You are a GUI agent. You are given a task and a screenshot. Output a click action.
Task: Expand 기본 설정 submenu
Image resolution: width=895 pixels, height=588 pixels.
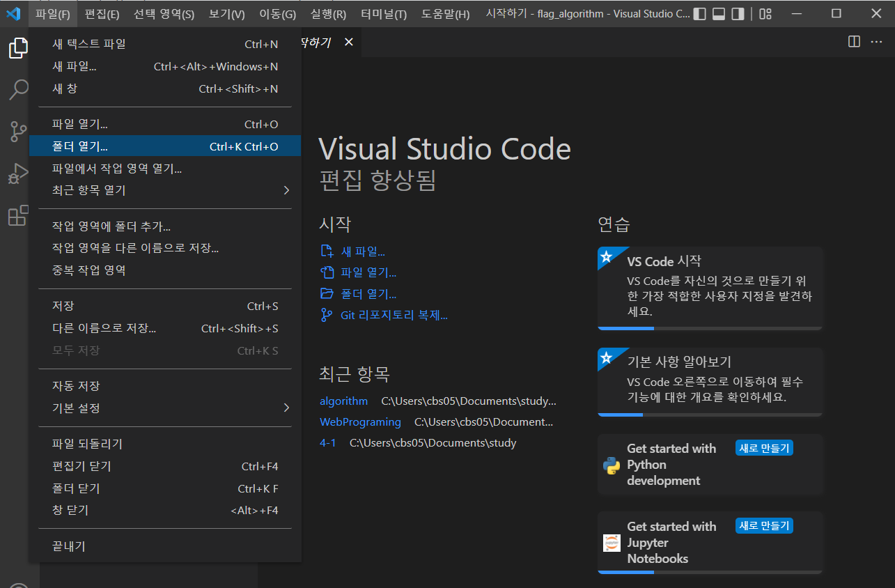pyautogui.click(x=164, y=408)
